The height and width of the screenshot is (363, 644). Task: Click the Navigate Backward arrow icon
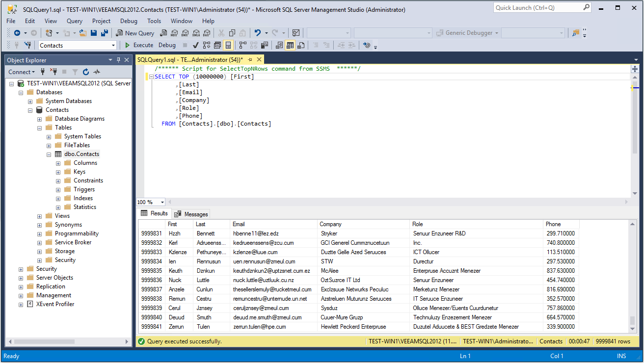[17, 33]
